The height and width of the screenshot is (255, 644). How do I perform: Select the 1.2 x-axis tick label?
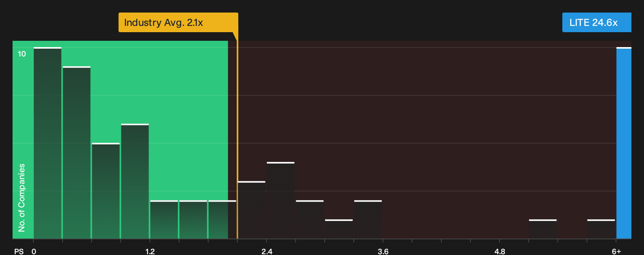coord(150,251)
